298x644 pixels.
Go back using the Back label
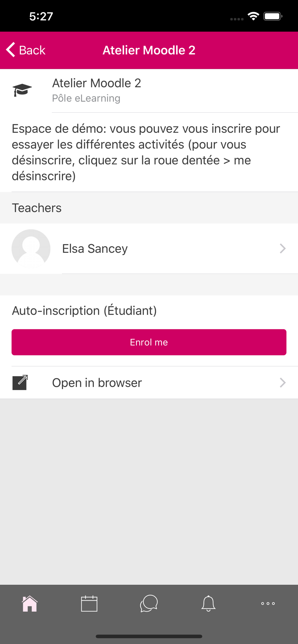pyautogui.click(x=32, y=51)
